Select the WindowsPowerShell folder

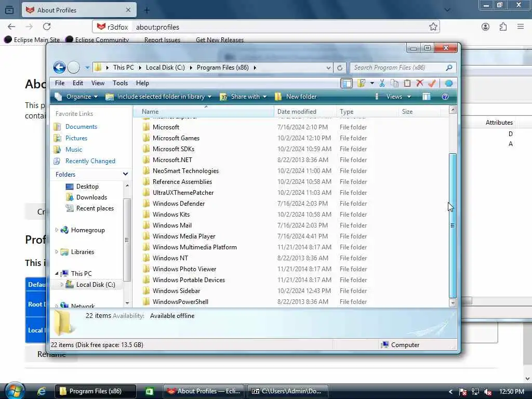[180, 302]
